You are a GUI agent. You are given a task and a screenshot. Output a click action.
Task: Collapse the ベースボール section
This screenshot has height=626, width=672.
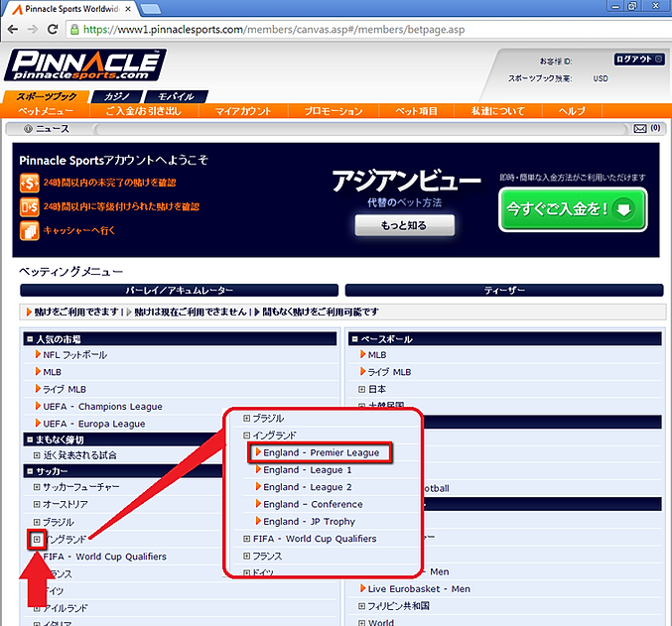point(354,339)
